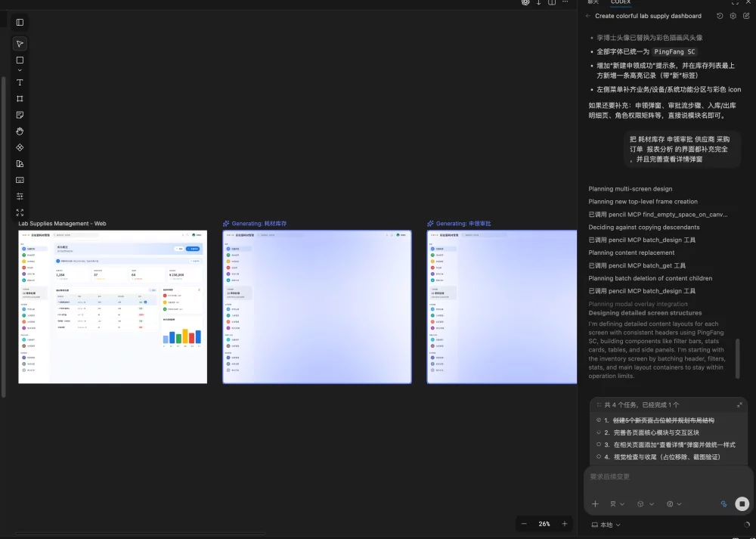Click the Planning content replacement step

[631, 252]
